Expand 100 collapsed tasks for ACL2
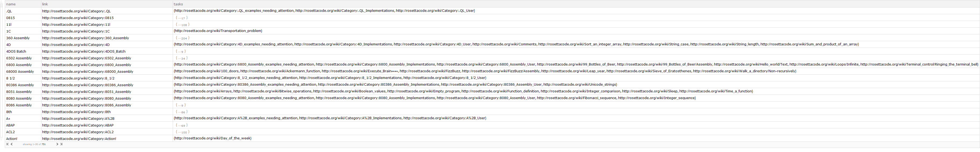Viewport: 980px width, 152px height. pos(182,132)
